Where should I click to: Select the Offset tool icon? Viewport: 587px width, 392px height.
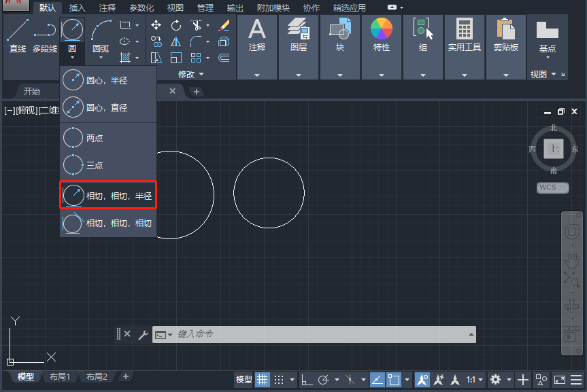[224, 58]
